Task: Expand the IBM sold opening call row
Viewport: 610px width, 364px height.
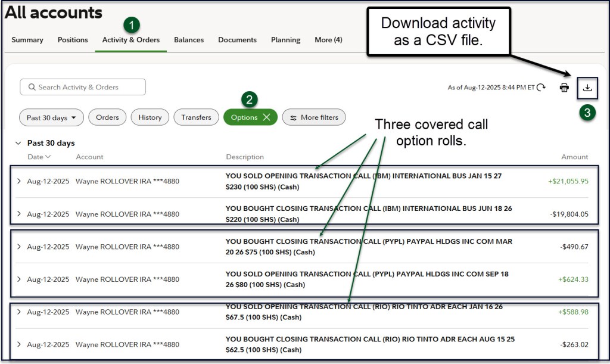Action: 19,181
